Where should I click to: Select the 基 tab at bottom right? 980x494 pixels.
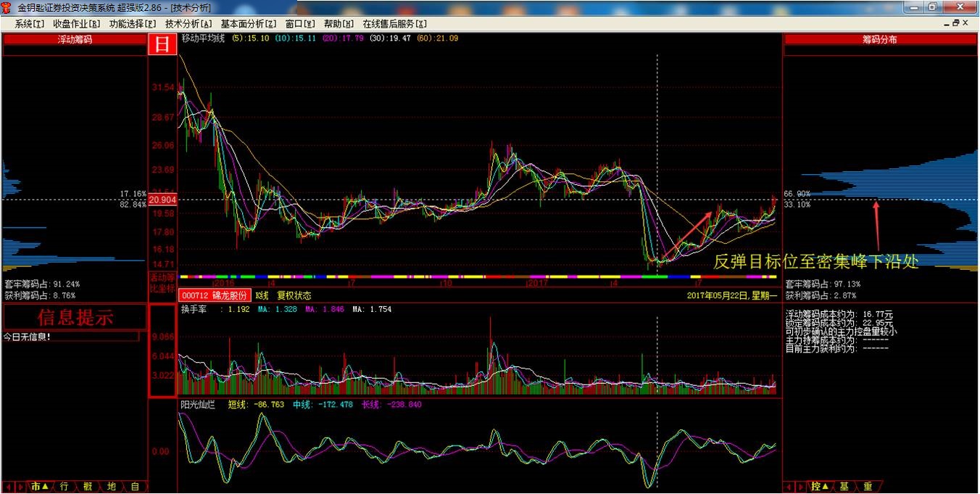click(x=844, y=487)
